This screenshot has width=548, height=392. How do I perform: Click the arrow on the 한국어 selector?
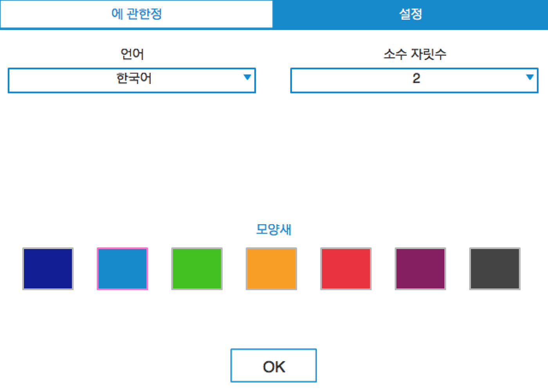tap(247, 78)
